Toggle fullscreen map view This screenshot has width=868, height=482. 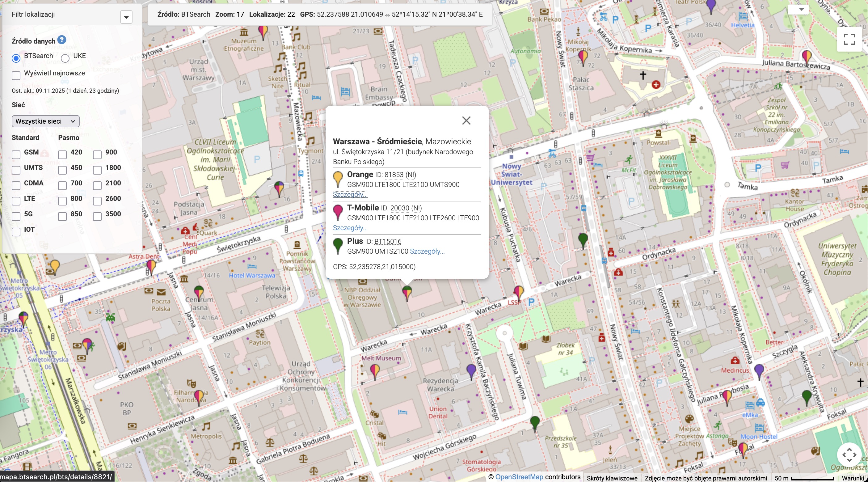(849, 39)
